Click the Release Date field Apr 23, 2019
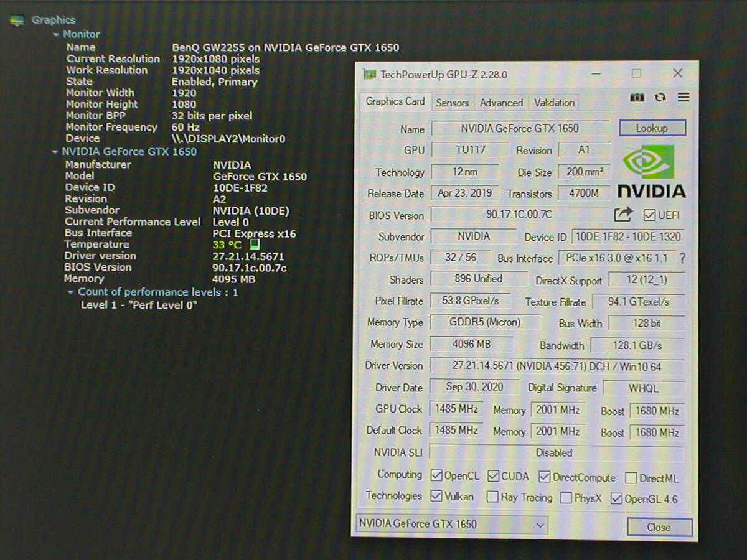Viewport: 747px width, 560px height. tap(464, 193)
